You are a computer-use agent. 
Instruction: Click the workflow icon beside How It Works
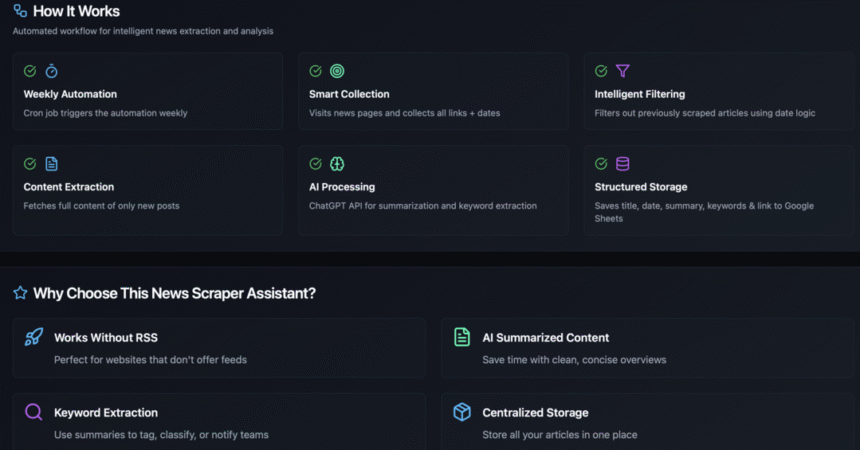coord(20,11)
